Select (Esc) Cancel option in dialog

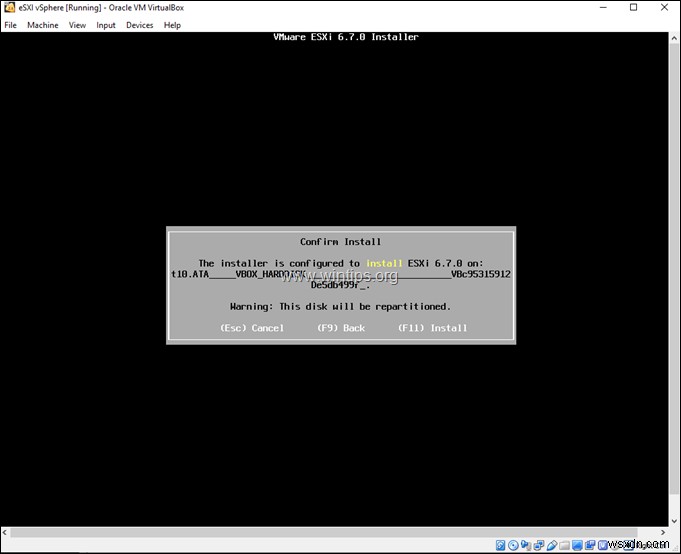click(252, 328)
